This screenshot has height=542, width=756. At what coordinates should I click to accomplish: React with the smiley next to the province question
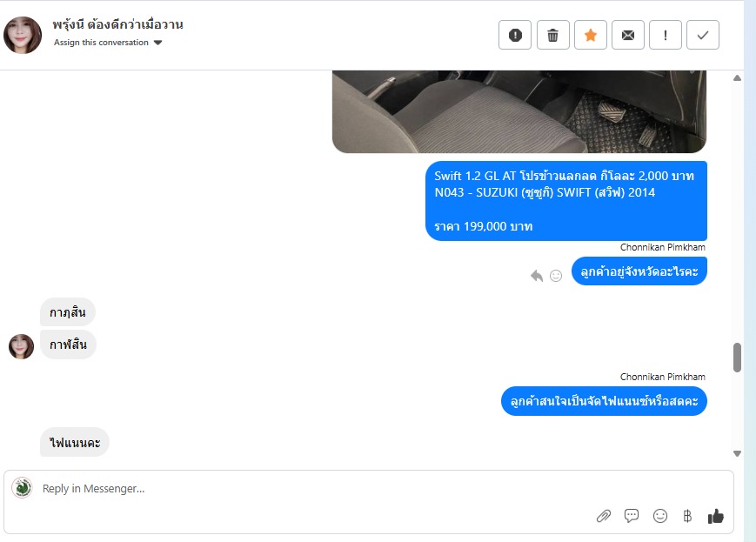click(x=556, y=275)
